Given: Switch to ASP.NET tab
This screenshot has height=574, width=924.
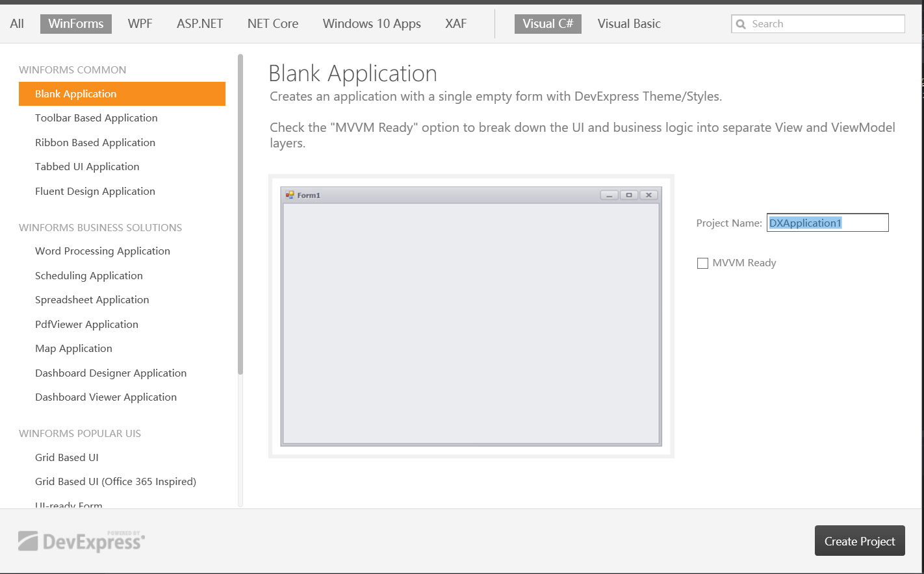Looking at the screenshot, I should 199,24.
